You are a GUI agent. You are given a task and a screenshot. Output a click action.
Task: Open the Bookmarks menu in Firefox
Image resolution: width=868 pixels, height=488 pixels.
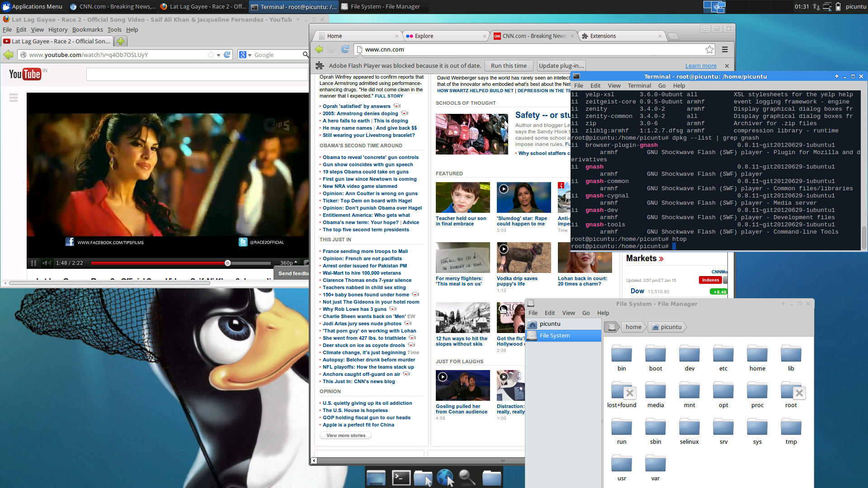pyautogui.click(x=87, y=29)
